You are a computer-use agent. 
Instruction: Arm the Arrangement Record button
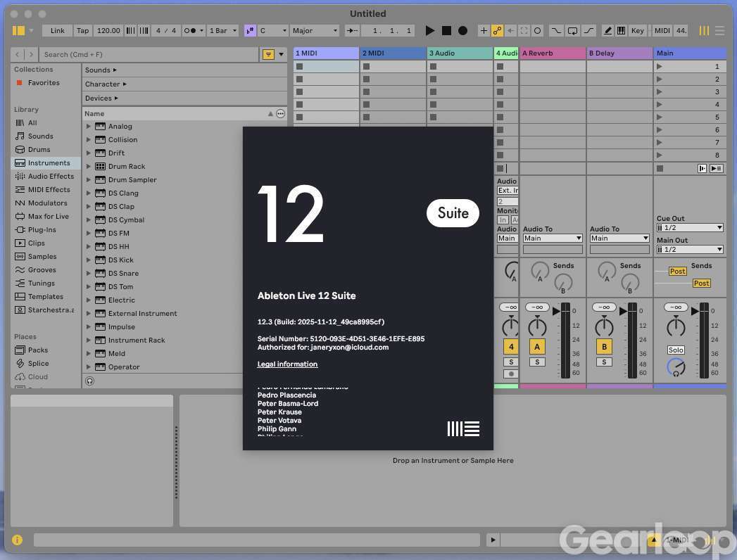[x=462, y=31]
